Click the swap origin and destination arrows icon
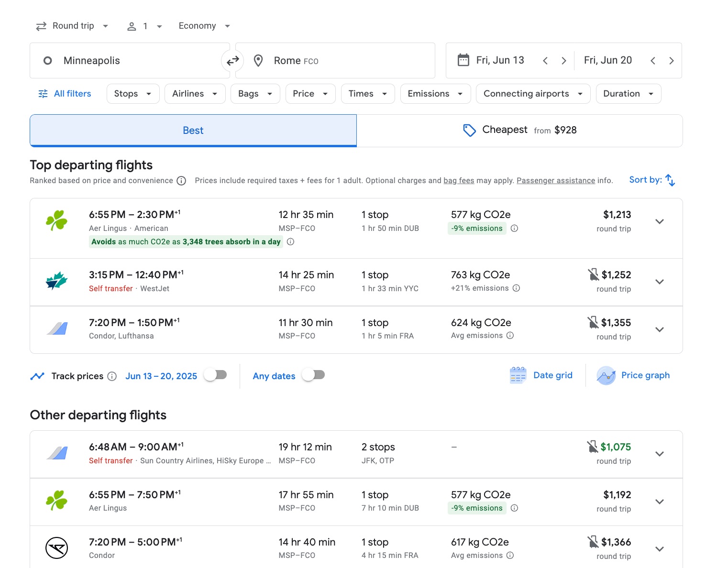Screen dimensions: 728x568 [x=232, y=60]
